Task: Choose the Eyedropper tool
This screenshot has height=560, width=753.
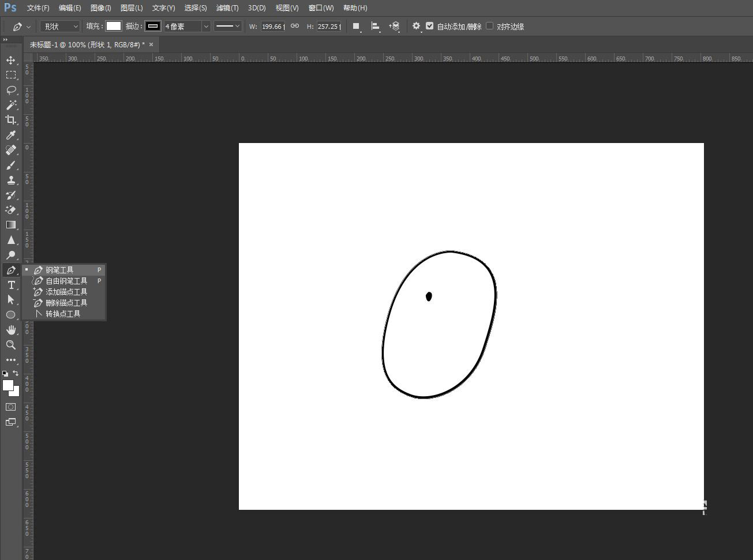Action: (10, 135)
